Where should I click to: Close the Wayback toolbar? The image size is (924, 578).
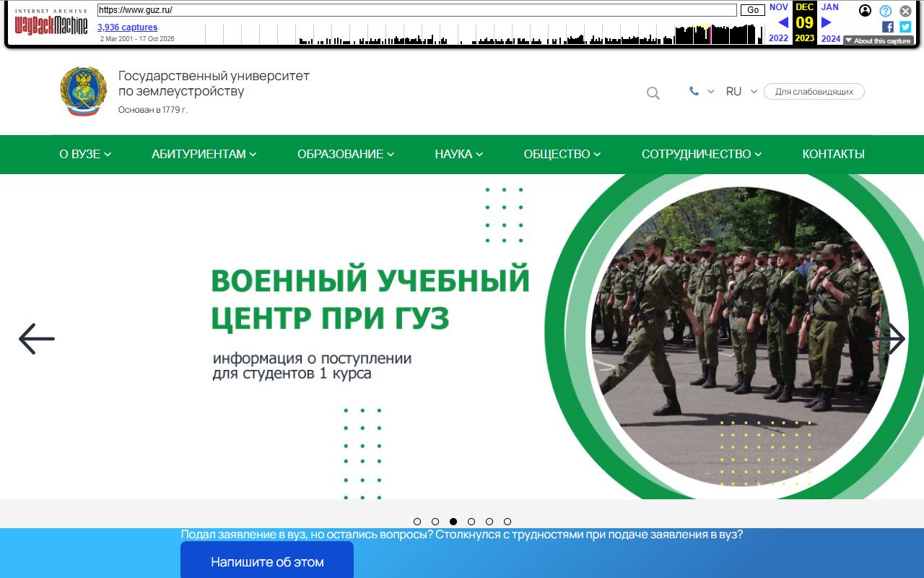(x=905, y=11)
